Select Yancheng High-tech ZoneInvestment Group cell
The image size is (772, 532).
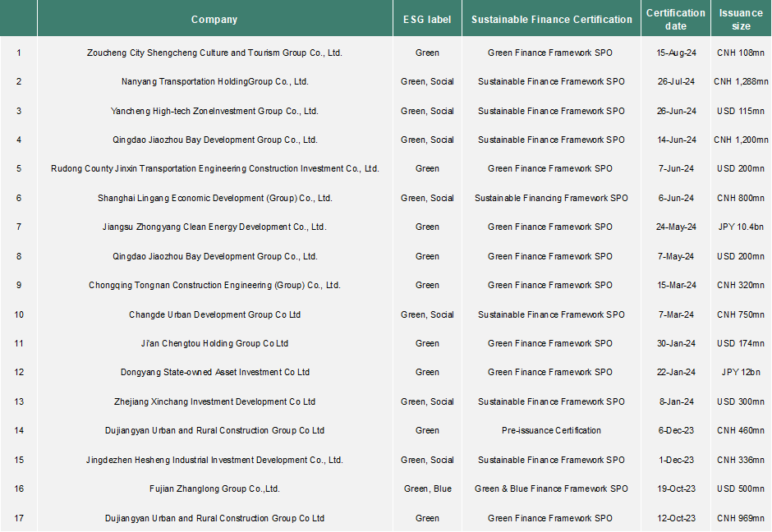(x=214, y=111)
